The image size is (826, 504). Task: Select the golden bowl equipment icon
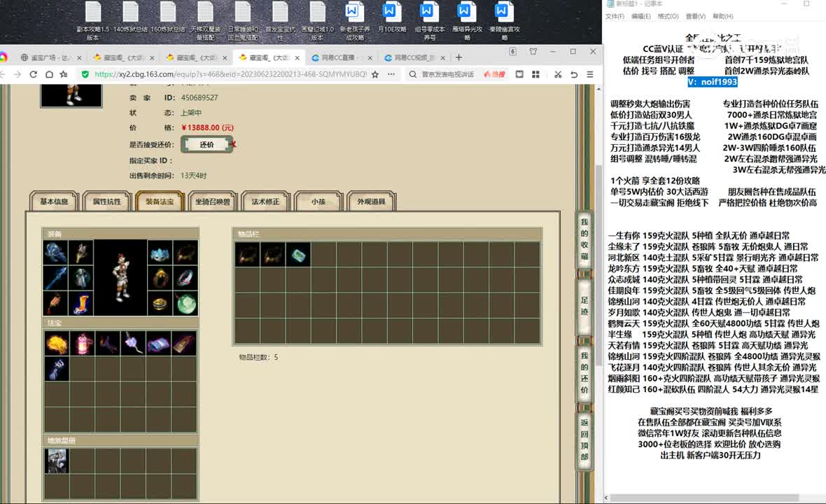160,303
